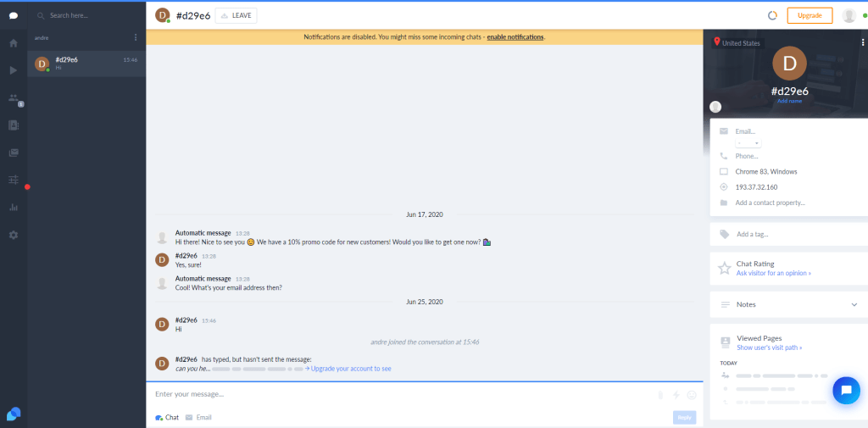Click the small assigned operator avatar in visitor panel
Viewport: 868px width, 428px height.
[x=715, y=107]
